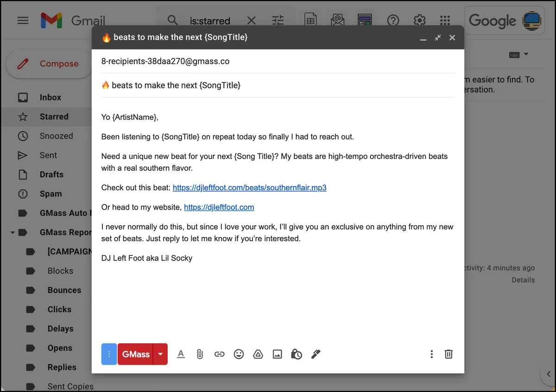The image size is (556, 392).
Task: Insert files using Google Drive
Action: (x=258, y=354)
